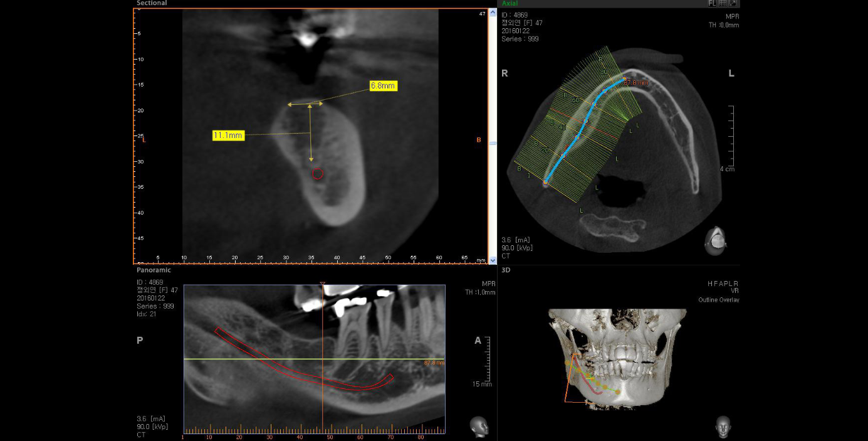Click the Sectional scrollbar down arrow
Viewport: 868px width, 441px height.
coord(493,260)
